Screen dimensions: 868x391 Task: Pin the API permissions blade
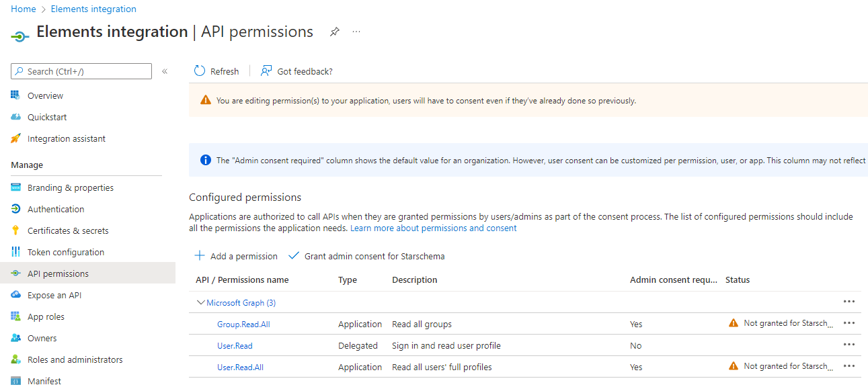pyautogui.click(x=334, y=32)
